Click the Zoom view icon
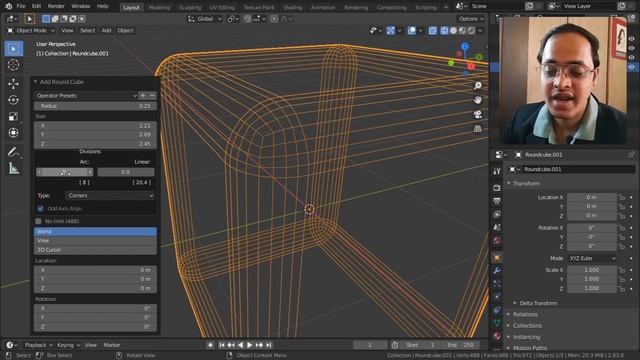The width and height of the screenshot is (640, 360). pos(478,85)
